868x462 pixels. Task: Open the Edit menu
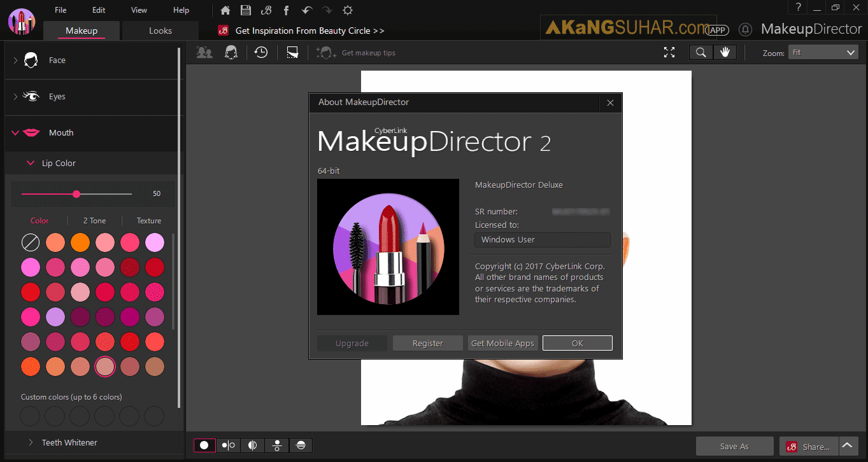(x=98, y=10)
